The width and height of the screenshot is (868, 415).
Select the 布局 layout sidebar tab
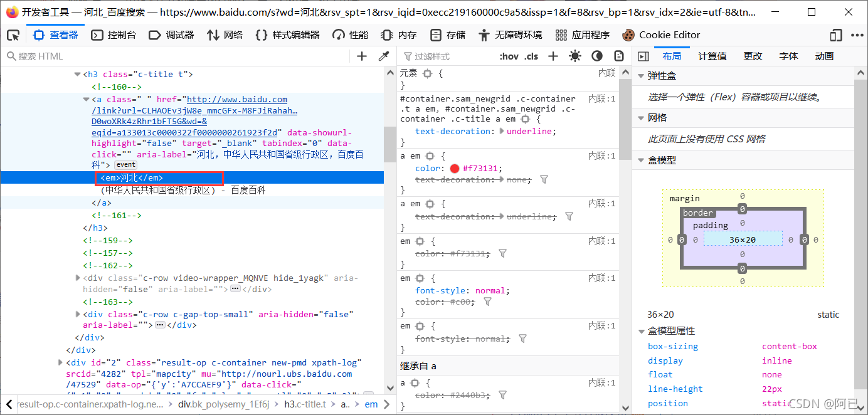point(672,56)
